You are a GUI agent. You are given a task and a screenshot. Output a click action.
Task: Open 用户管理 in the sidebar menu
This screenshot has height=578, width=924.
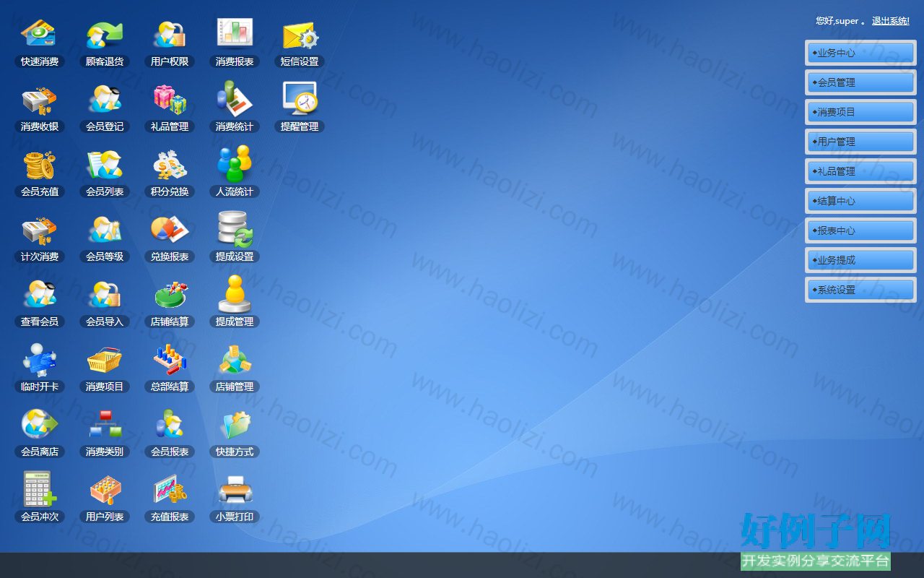click(860, 142)
